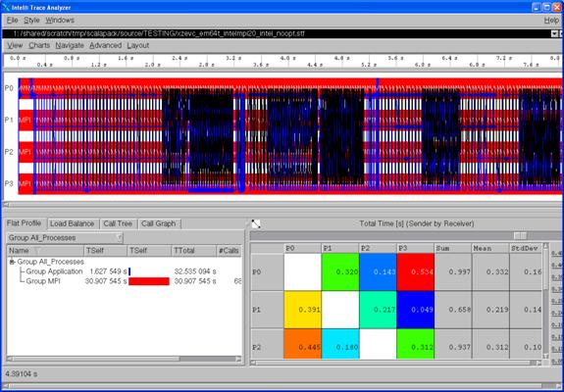Open the Group All_Processes dropdown
This screenshot has width=564, height=392.
click(x=65, y=238)
